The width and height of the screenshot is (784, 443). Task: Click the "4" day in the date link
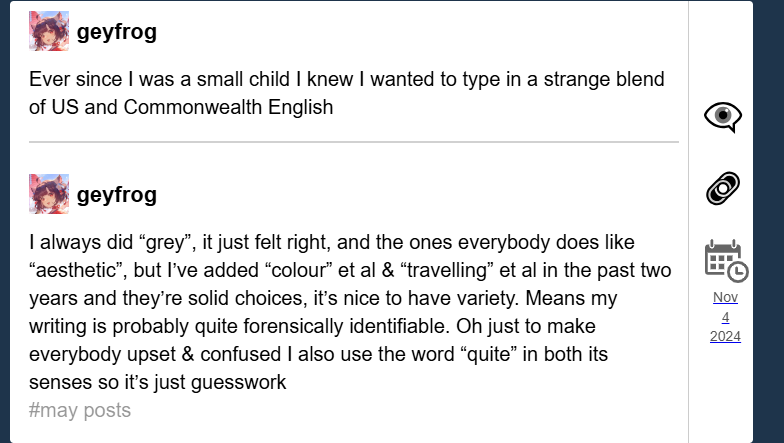(725, 317)
